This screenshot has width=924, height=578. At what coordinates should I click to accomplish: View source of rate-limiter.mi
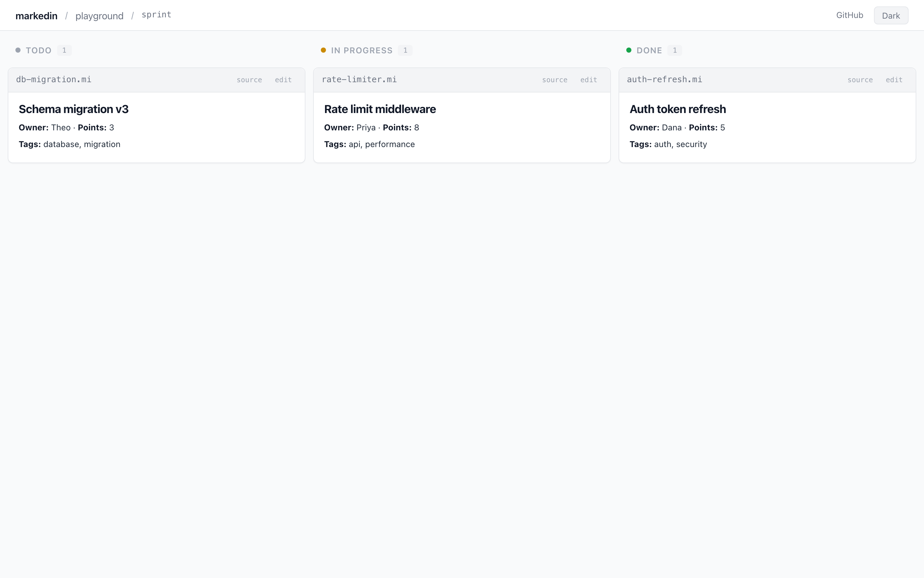click(555, 80)
